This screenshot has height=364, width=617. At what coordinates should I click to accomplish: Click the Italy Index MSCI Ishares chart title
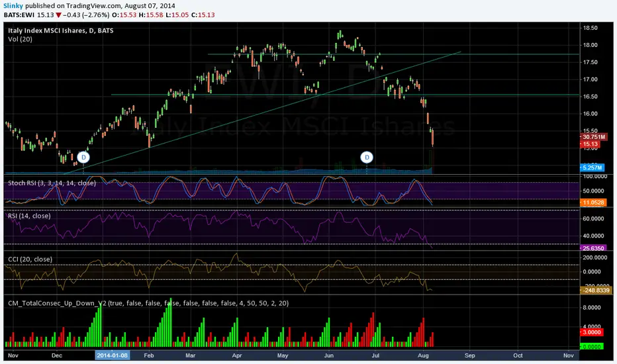point(61,30)
